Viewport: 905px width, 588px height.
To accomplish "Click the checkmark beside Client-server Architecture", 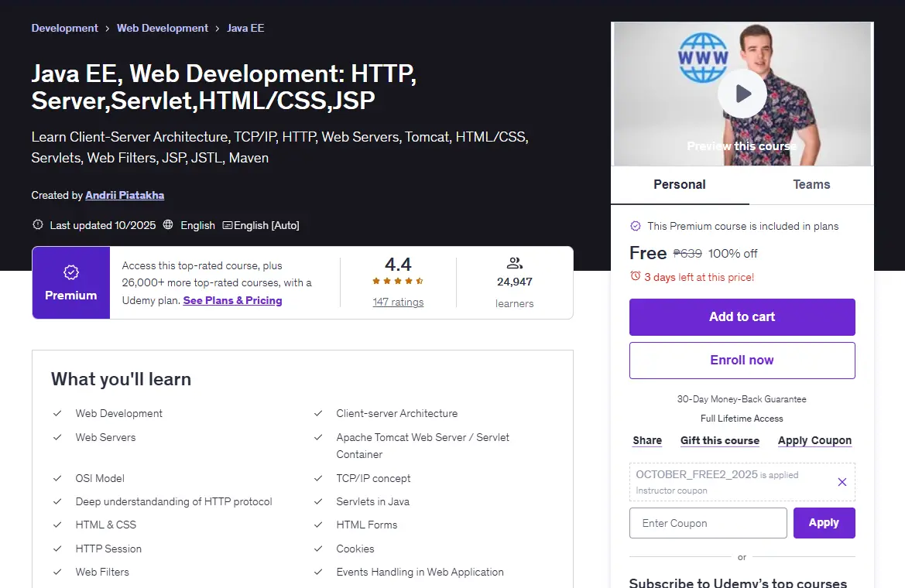I will [318, 413].
